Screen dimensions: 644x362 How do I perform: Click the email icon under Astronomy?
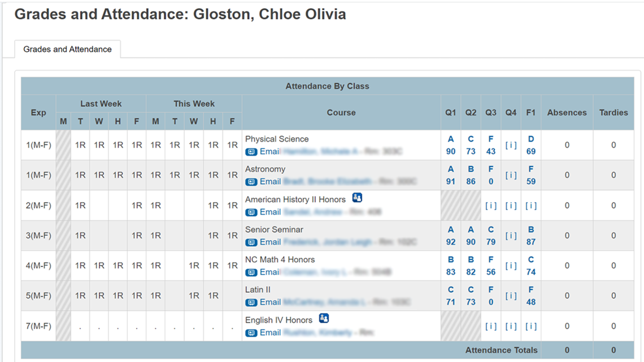pos(251,182)
